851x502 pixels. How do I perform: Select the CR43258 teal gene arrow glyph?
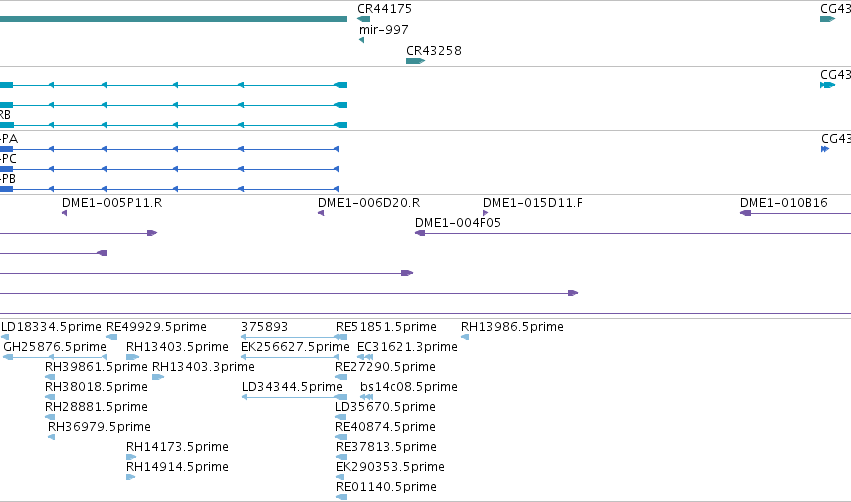[x=415, y=61]
